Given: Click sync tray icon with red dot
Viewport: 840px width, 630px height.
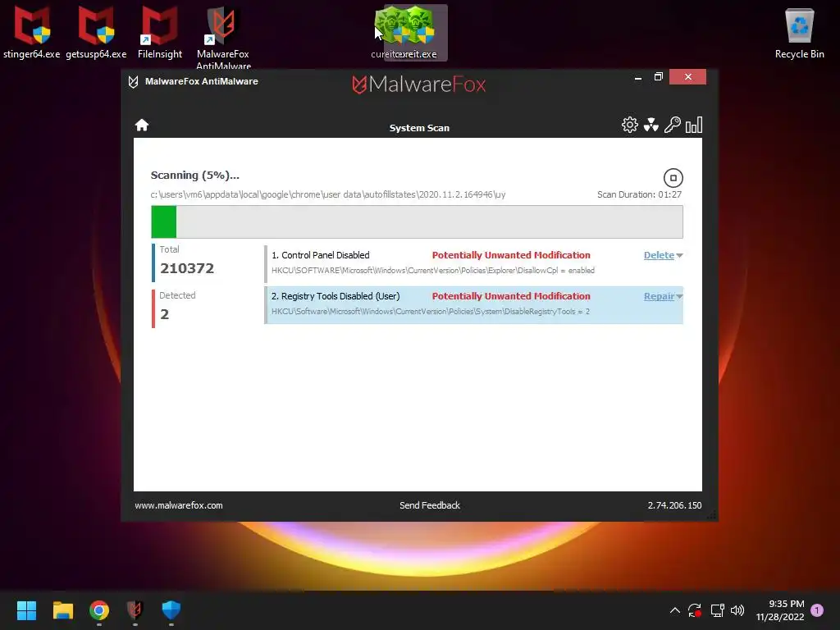Looking at the screenshot, I should [x=695, y=610].
